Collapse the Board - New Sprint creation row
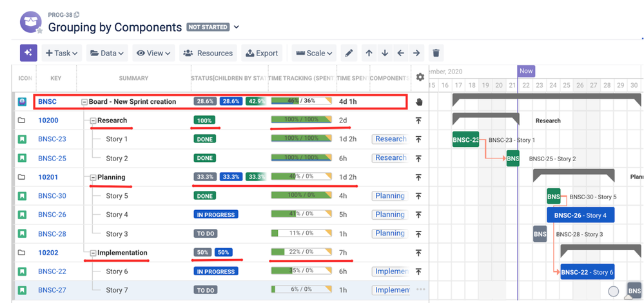The image size is (644, 303). [x=84, y=102]
